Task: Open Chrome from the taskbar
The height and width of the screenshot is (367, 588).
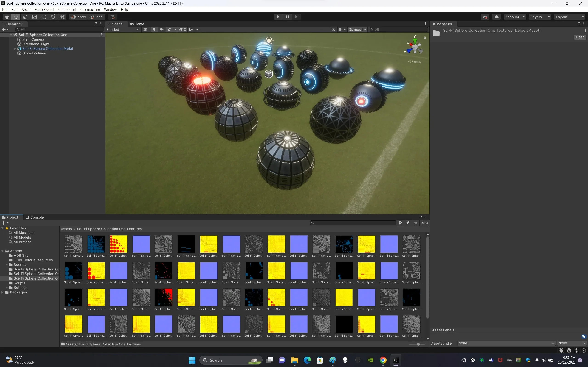Action: point(383,360)
